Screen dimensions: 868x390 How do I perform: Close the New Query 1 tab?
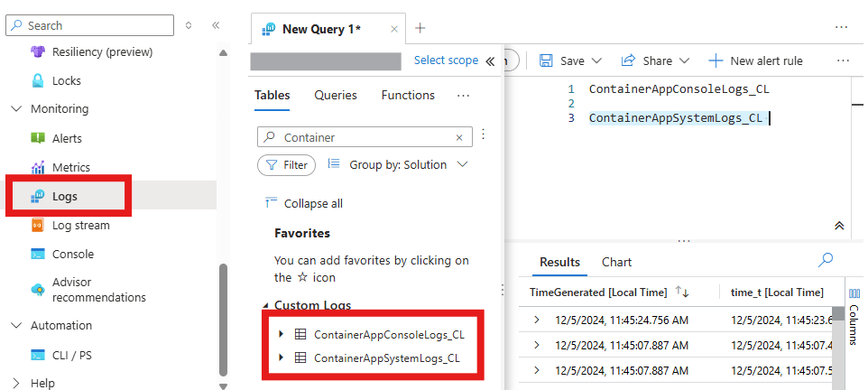[x=394, y=30]
